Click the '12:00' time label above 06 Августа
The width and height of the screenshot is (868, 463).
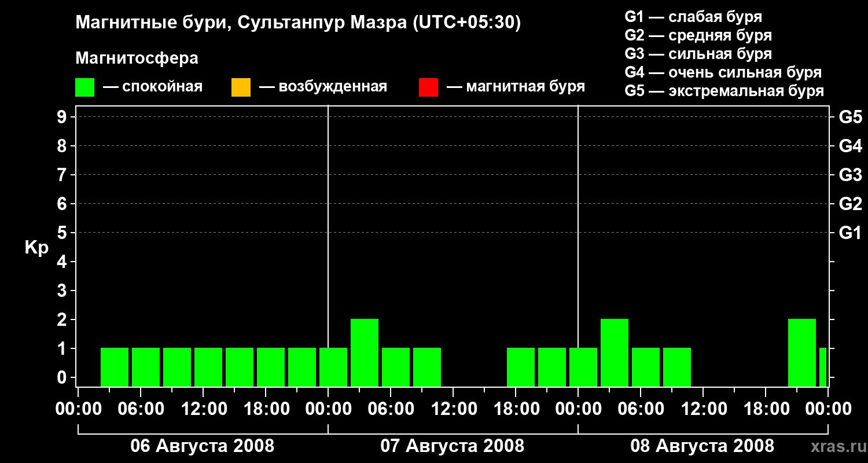pyautogui.click(x=203, y=409)
